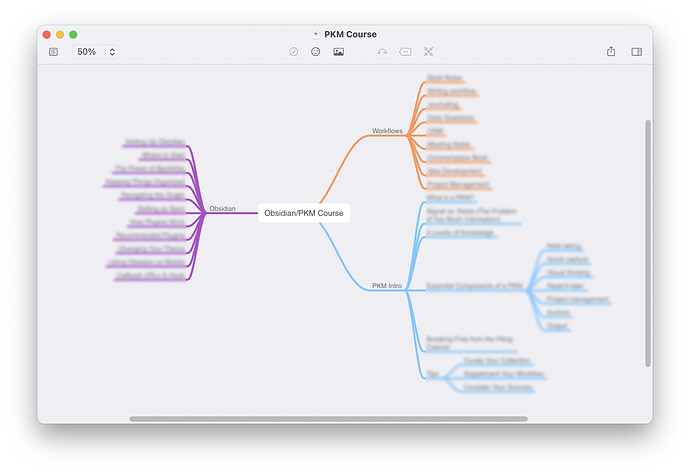This screenshot has height=472, width=690.
Task: Add a note using the note icon
Action: click(x=405, y=52)
